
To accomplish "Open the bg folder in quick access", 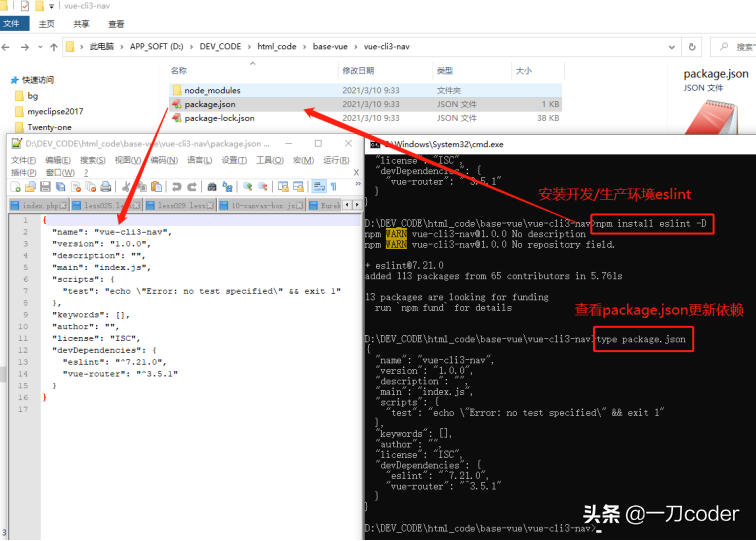I will tap(27, 95).
